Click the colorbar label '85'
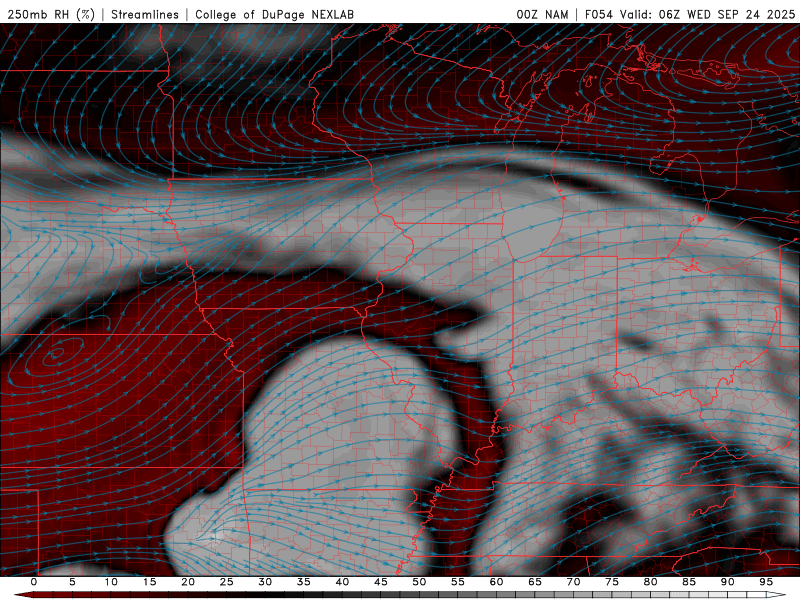 coord(689,582)
